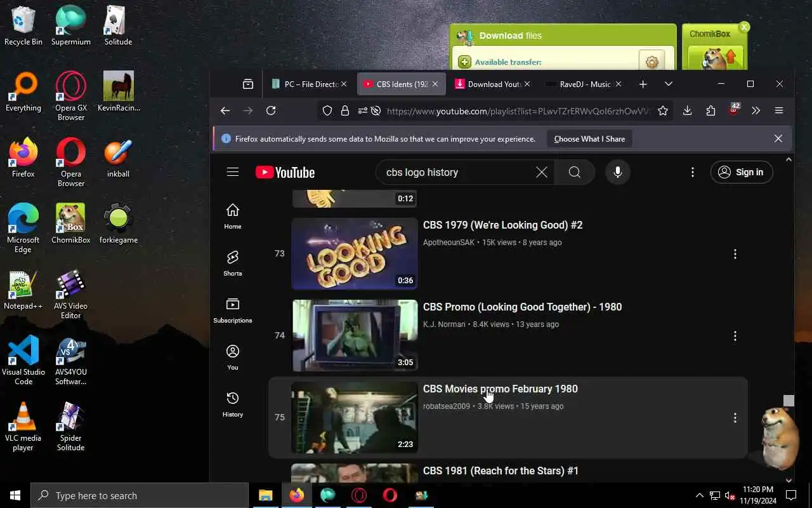The width and height of the screenshot is (812, 508).
Task: Play the 3:05 TV set thumbnail
Action: coord(355,336)
